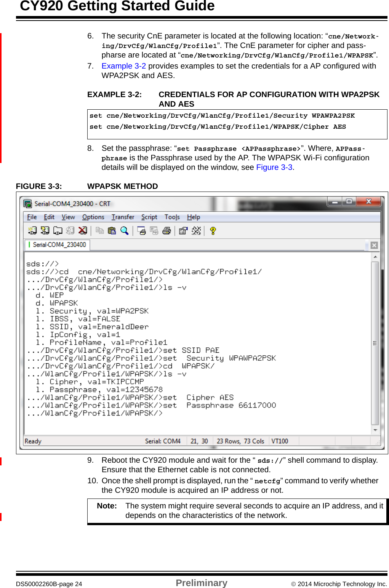The image size is (389, 588).
Task: Click the yellow Help question mark icon
Action: click(213, 230)
